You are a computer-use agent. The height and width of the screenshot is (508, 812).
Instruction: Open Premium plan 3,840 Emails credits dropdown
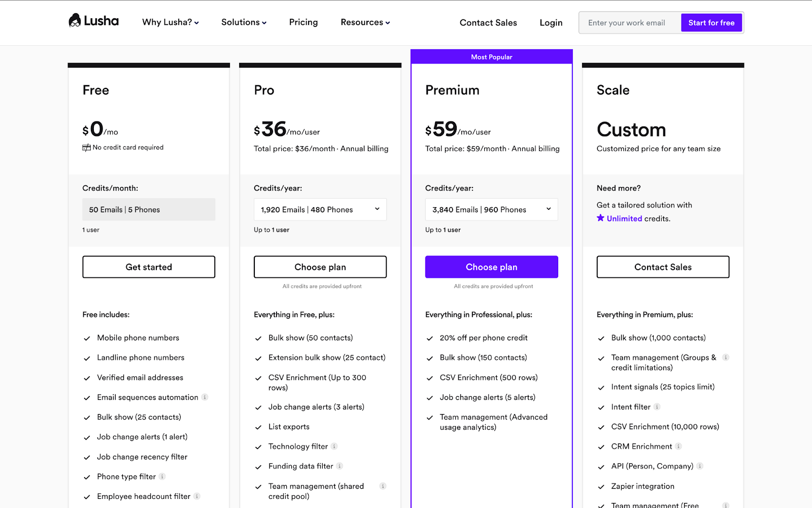pos(492,209)
